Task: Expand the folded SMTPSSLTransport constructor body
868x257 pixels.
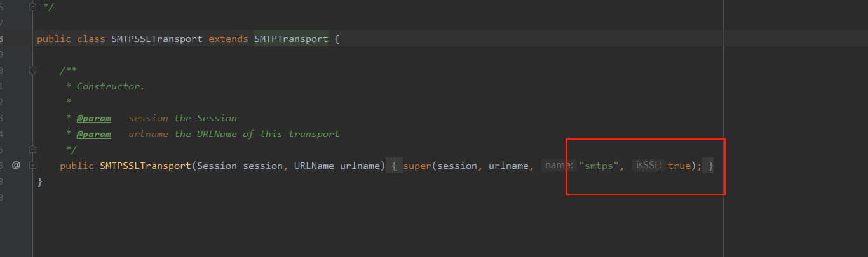Action: pos(32,166)
